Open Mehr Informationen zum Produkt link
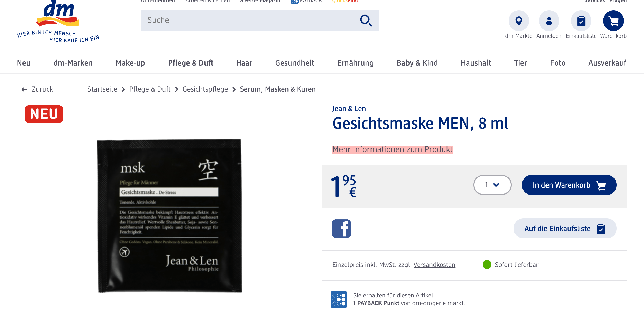Viewport: 644px width, 314px height. click(x=392, y=149)
